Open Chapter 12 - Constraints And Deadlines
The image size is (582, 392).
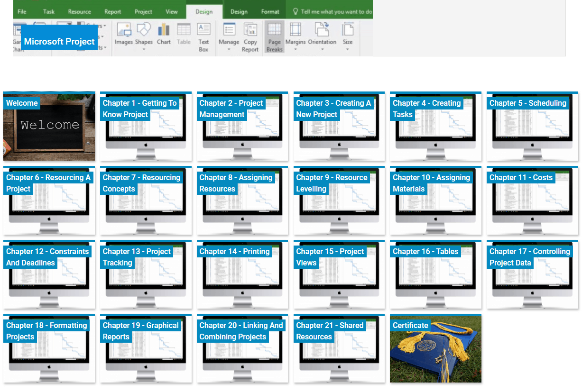coord(49,275)
